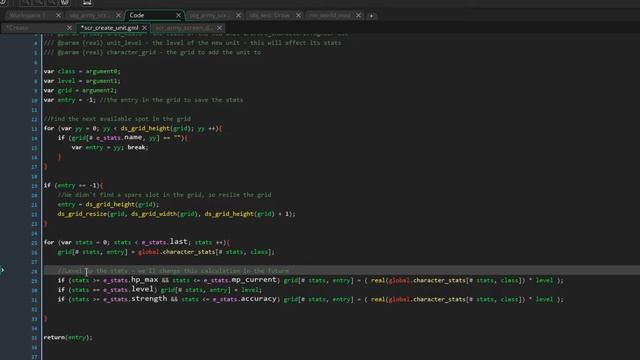Click 'entry = ds_grid_height(grid);' line
The width and height of the screenshot is (640, 360).
(108, 204)
